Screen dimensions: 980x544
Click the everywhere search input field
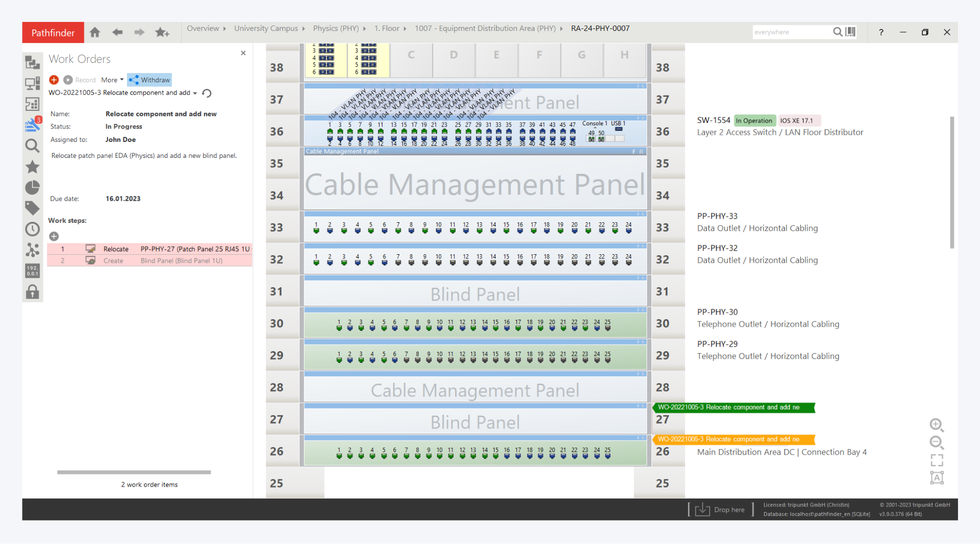[790, 32]
